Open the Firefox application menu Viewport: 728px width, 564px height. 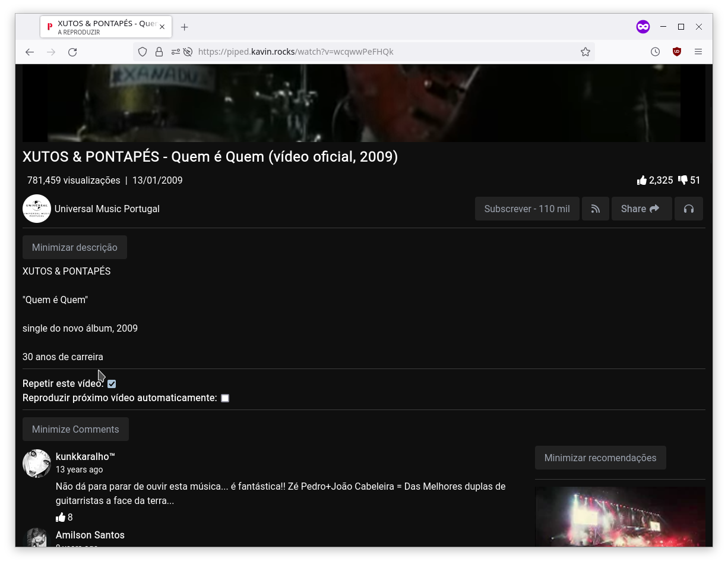698,52
